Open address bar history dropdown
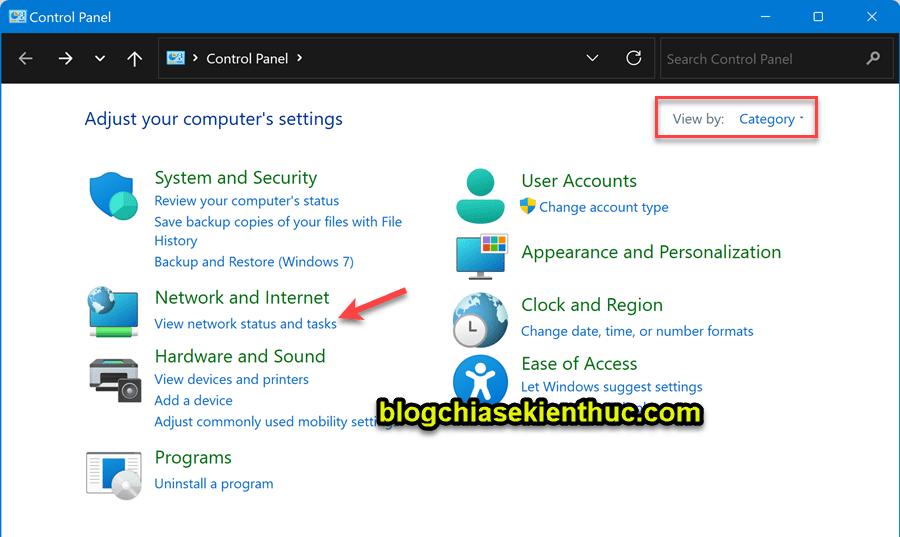The width and height of the screenshot is (900, 537). point(592,58)
